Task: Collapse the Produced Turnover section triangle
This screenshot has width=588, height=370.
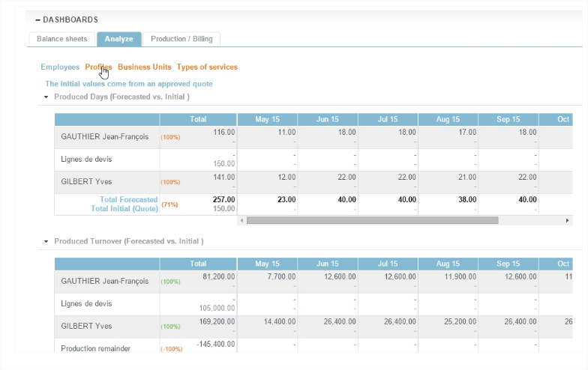Action: click(x=46, y=242)
